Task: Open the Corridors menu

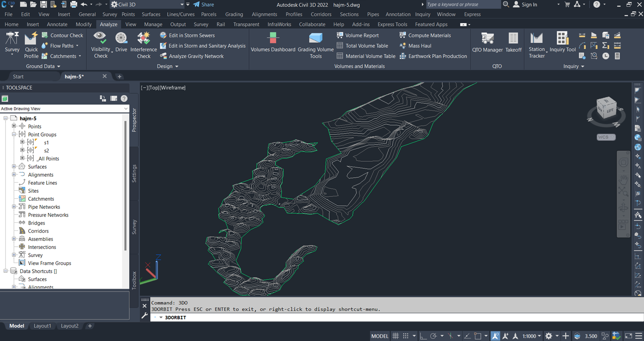Action: pyautogui.click(x=321, y=14)
